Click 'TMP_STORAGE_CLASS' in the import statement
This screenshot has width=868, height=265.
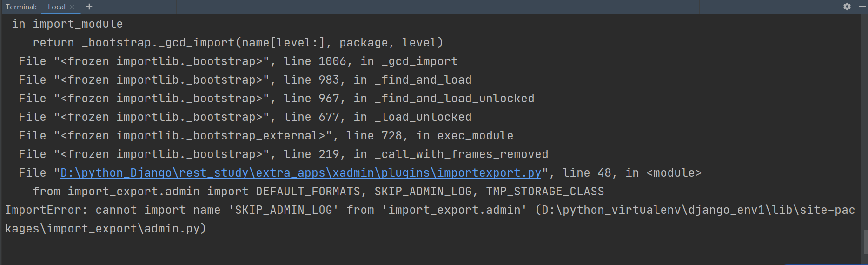pos(545,192)
